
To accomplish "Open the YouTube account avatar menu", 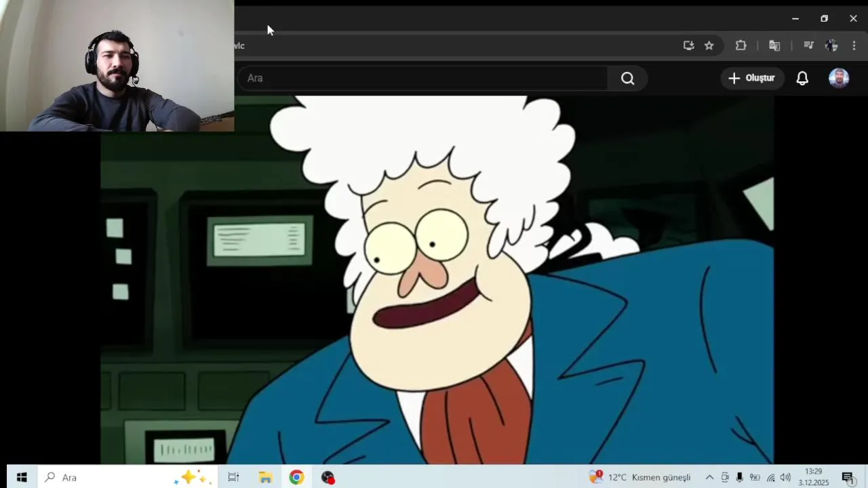I will pos(839,78).
